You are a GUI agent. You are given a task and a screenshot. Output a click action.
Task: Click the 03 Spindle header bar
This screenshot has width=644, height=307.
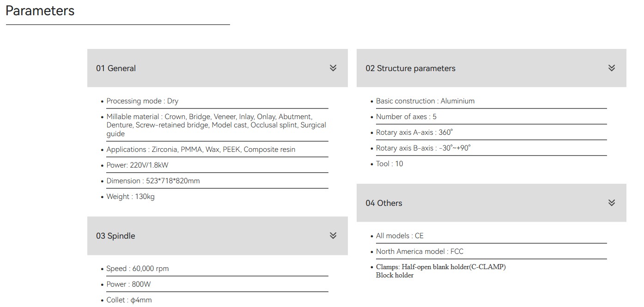208,236
